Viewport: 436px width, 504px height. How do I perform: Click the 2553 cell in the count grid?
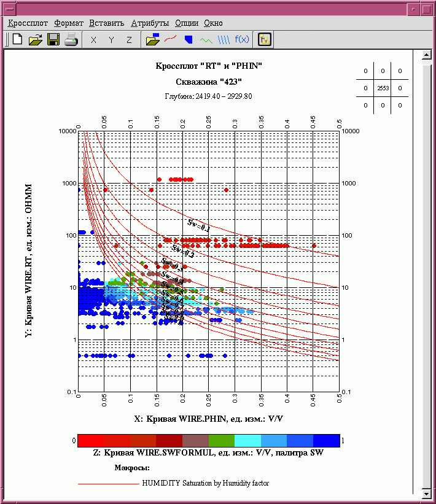point(383,88)
